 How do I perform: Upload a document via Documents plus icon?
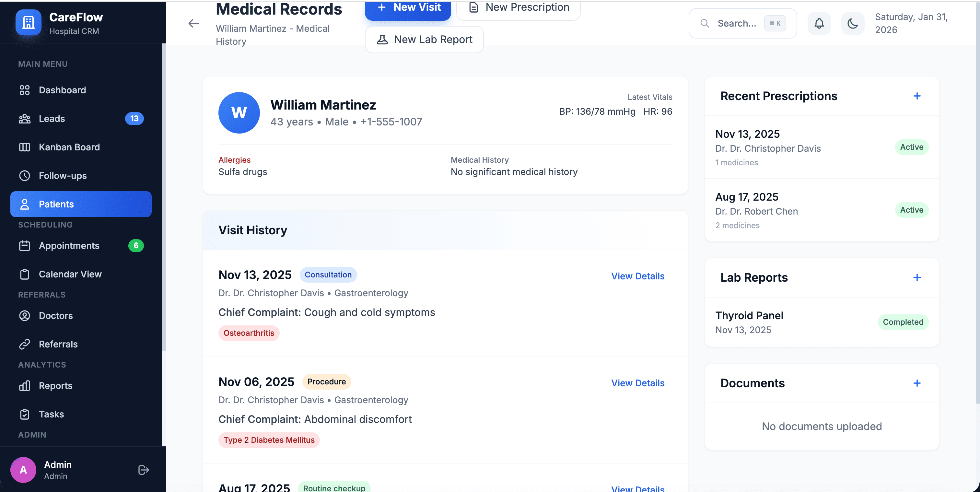(x=916, y=383)
